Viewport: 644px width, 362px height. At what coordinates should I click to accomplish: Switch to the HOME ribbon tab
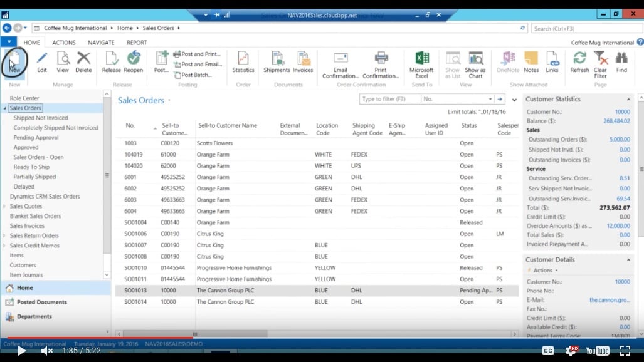31,43
